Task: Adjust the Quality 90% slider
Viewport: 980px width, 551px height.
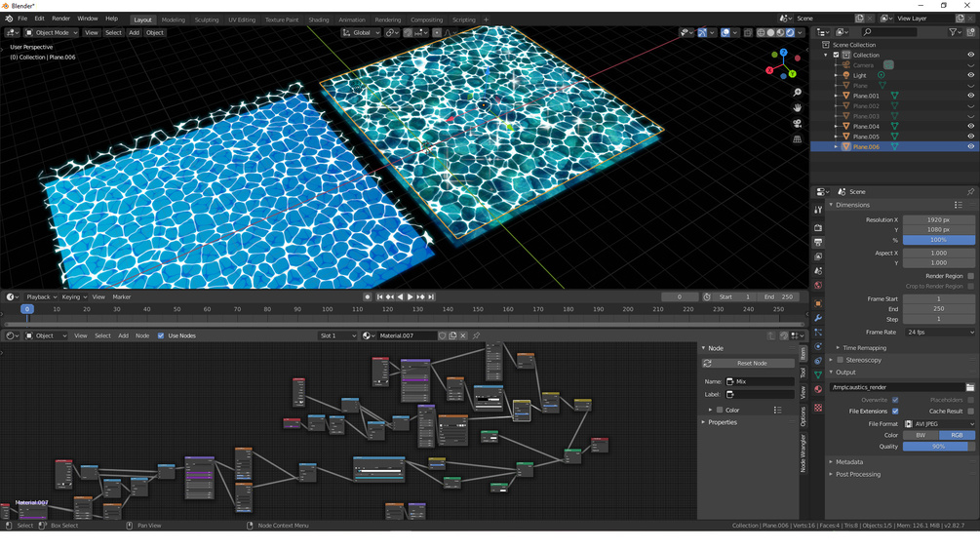Action: [x=938, y=447]
